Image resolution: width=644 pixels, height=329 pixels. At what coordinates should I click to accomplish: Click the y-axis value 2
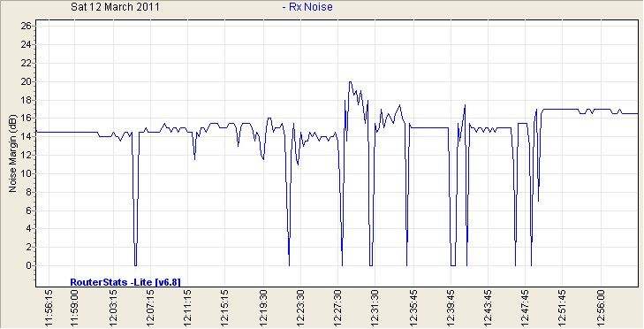28,247
